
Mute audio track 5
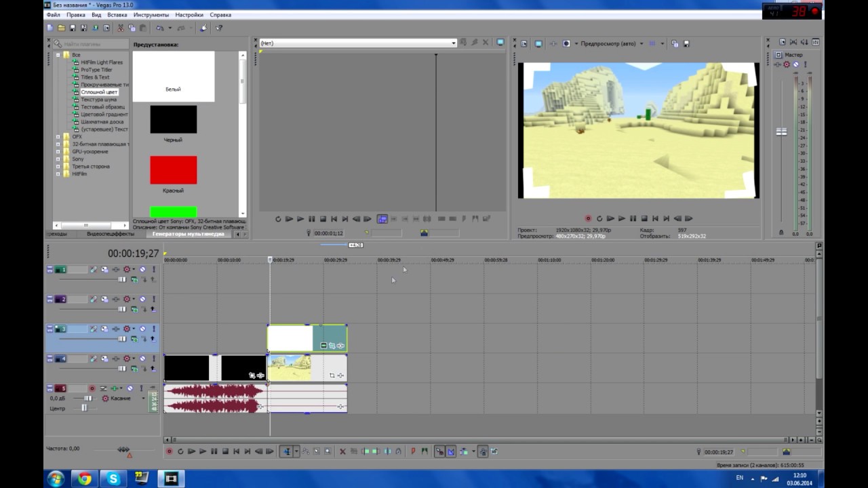click(130, 388)
